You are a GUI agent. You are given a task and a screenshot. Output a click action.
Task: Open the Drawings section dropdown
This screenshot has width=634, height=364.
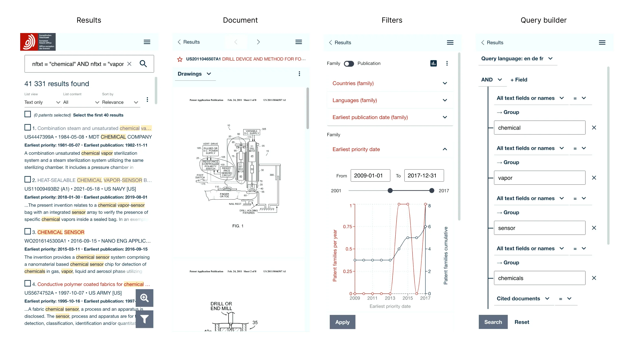click(195, 74)
